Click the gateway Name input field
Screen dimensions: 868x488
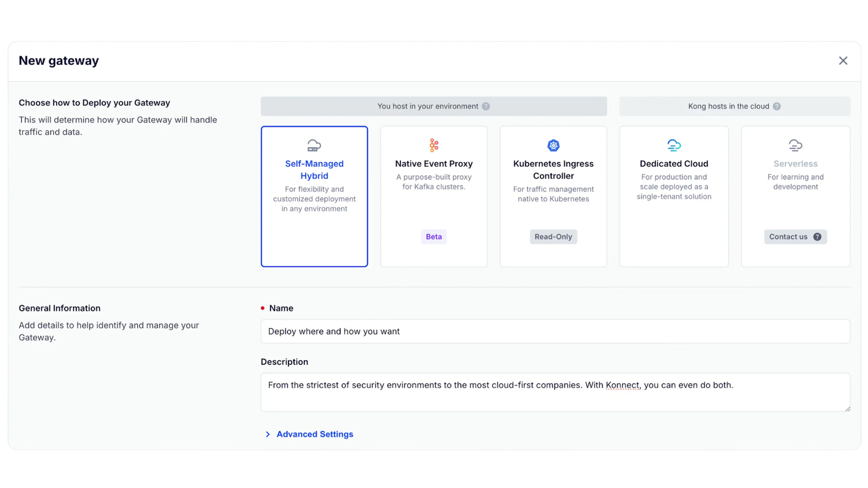tap(555, 331)
